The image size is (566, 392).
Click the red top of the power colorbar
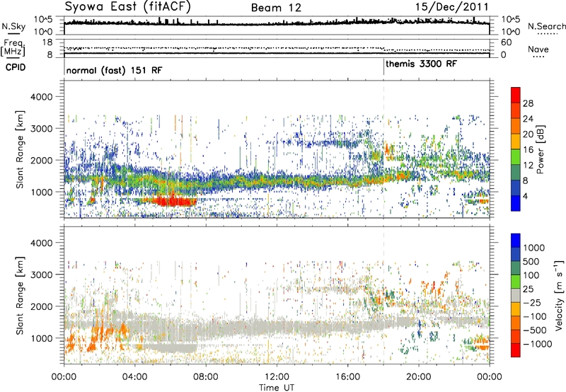pos(516,95)
